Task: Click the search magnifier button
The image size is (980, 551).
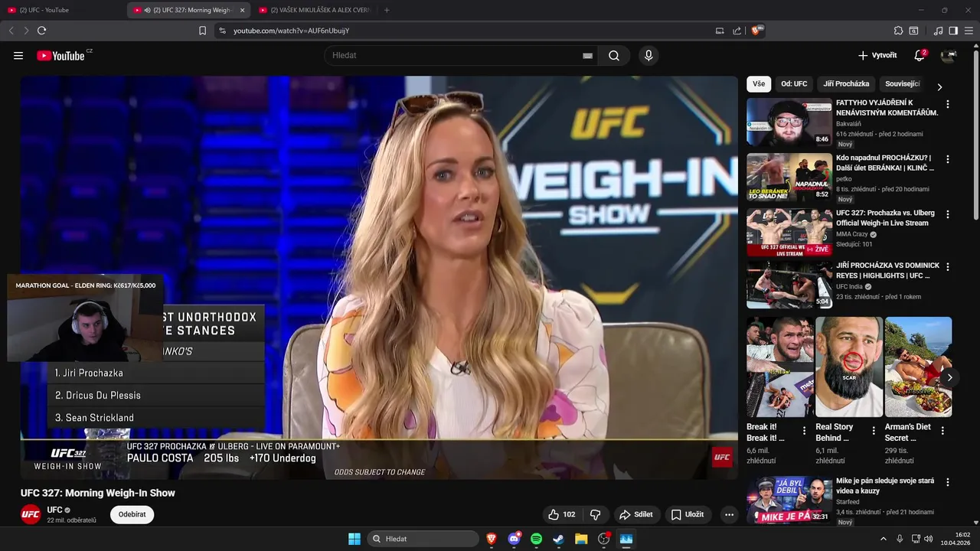Action: [614, 56]
